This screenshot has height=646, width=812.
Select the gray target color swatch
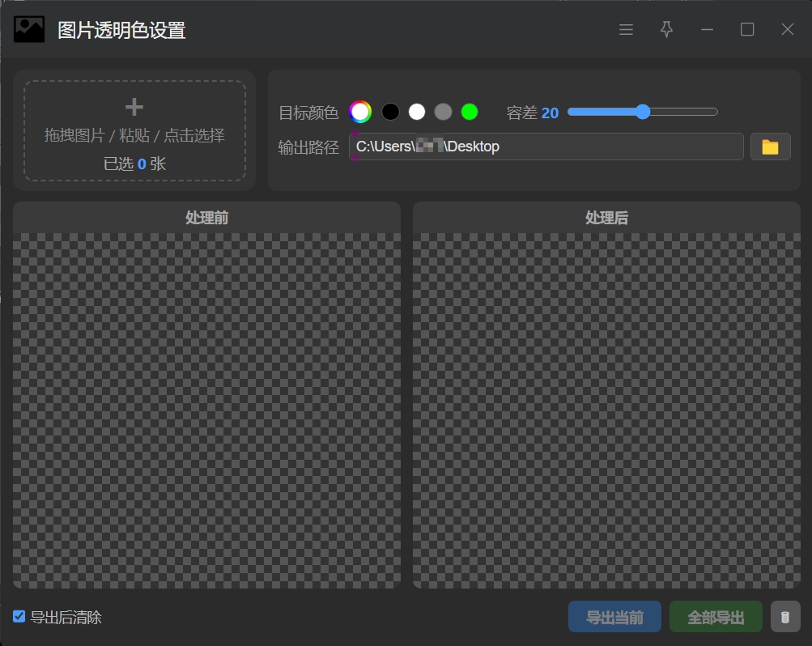pyautogui.click(x=444, y=112)
